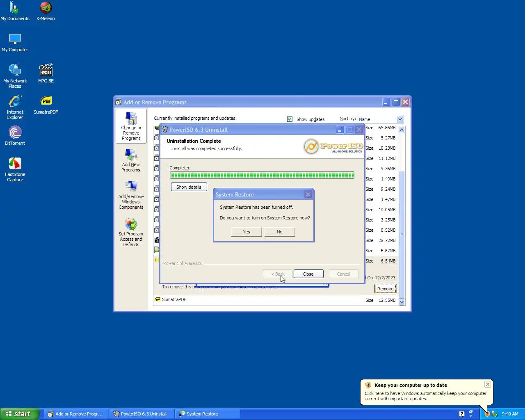
Task: Select Add New Programs sidebar icon
Action: [x=131, y=160]
